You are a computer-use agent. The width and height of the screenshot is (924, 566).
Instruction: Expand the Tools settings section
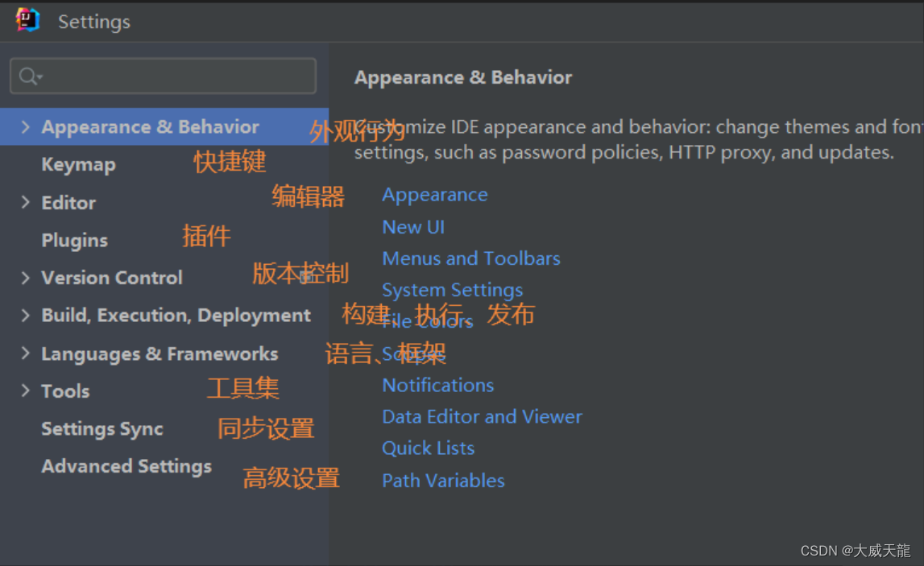pos(25,390)
